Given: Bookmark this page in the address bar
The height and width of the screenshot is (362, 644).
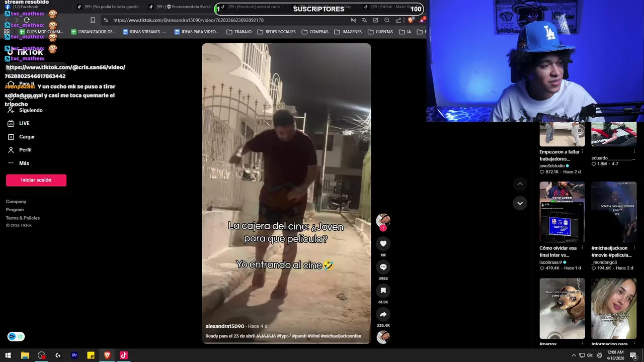Looking at the screenshot, I should (93, 20).
